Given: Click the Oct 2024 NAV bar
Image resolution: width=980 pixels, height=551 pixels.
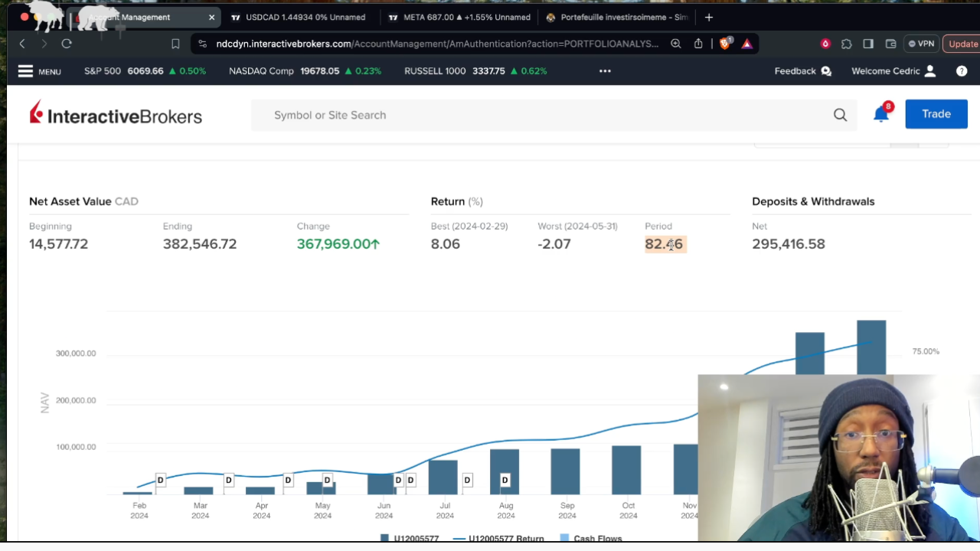Looking at the screenshot, I should (x=626, y=470).
